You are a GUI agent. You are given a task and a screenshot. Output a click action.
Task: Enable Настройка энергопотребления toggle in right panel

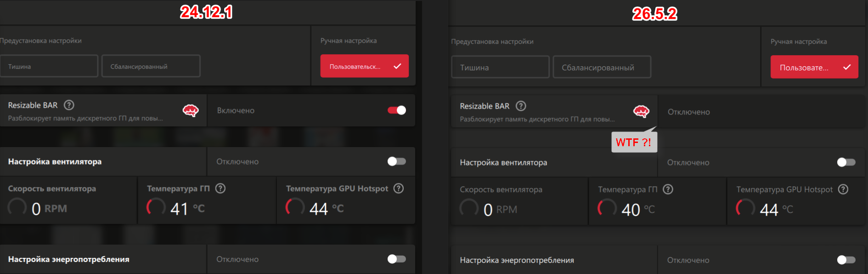(x=846, y=260)
